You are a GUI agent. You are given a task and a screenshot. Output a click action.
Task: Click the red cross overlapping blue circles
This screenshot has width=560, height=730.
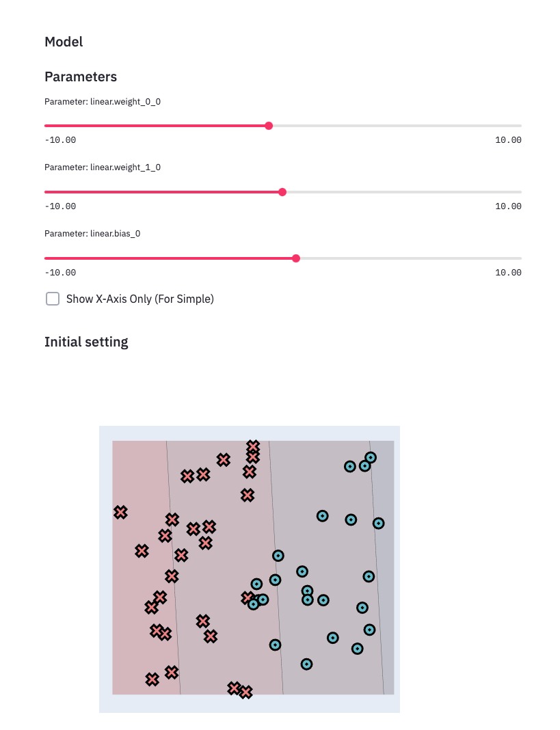(x=248, y=598)
